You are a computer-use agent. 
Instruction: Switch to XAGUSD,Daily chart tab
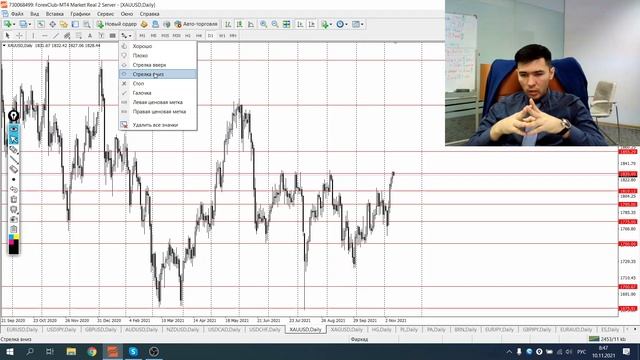click(x=347, y=329)
